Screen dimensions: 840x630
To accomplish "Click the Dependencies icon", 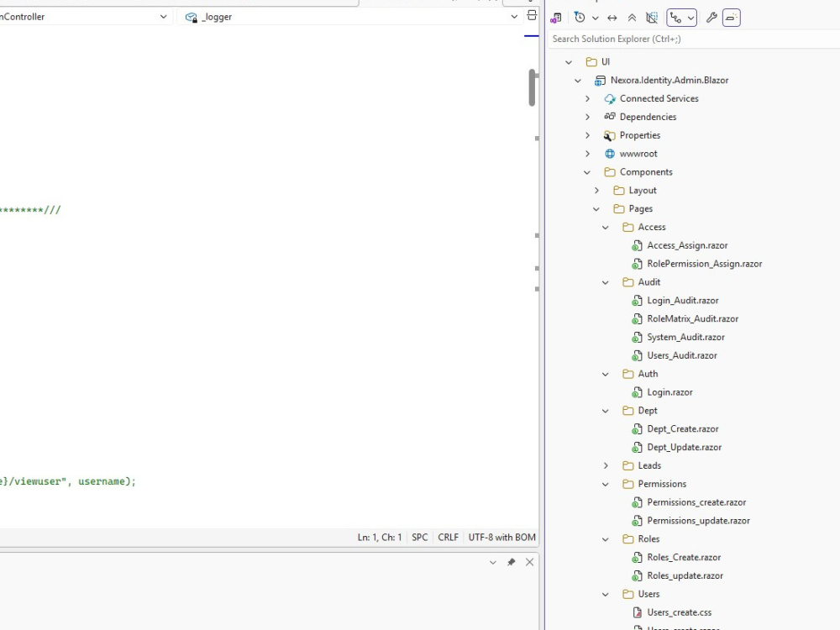I will tap(610, 116).
